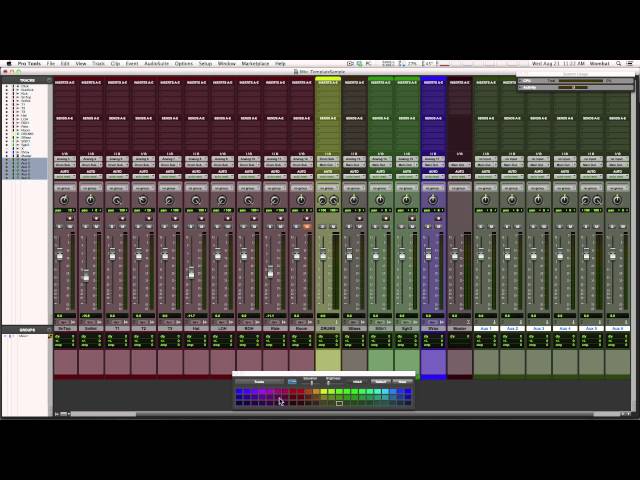Open the File menu
Screen dimensions: 640x480
click(51, 64)
